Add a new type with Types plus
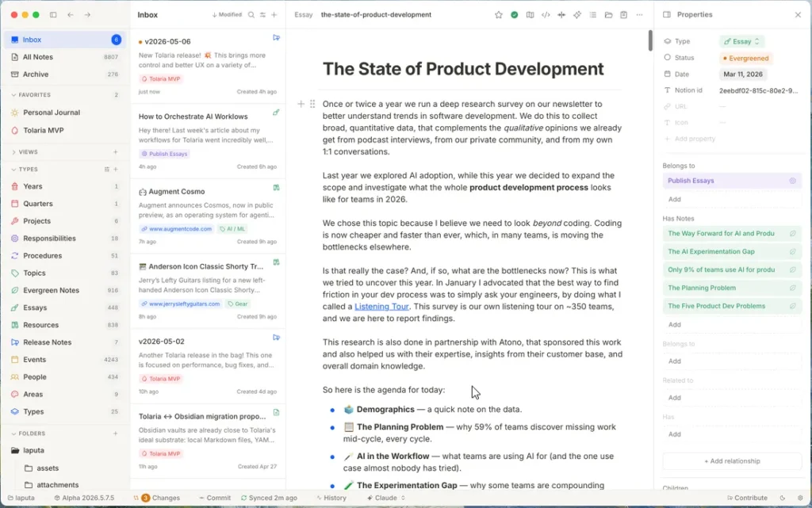The image size is (812, 508). (116, 169)
